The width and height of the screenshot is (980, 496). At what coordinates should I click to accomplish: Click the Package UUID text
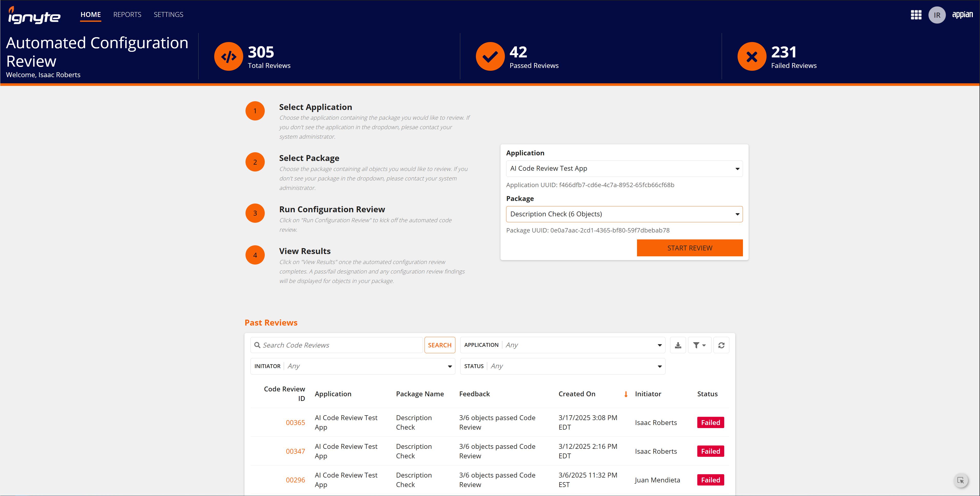point(588,230)
